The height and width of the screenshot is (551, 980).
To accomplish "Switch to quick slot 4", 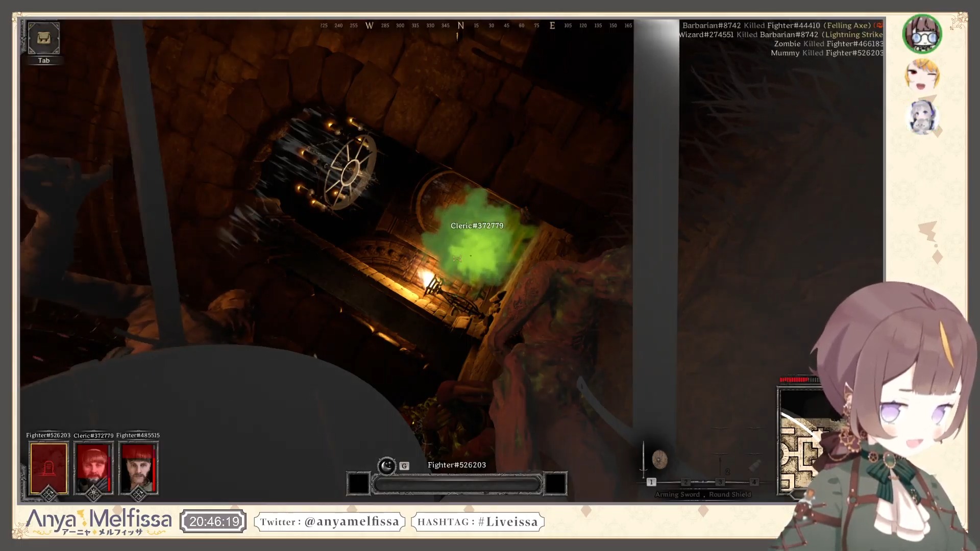I will [754, 482].
